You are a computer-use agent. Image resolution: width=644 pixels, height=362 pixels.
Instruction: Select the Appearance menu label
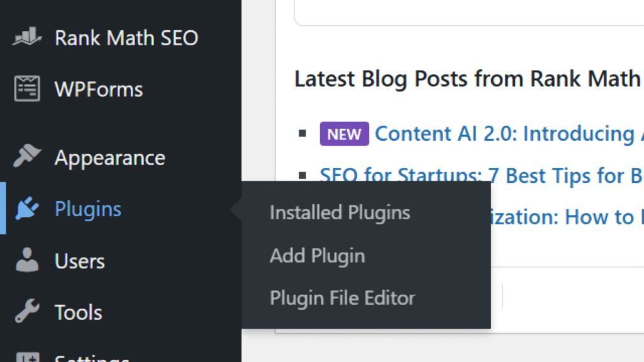coord(109,157)
